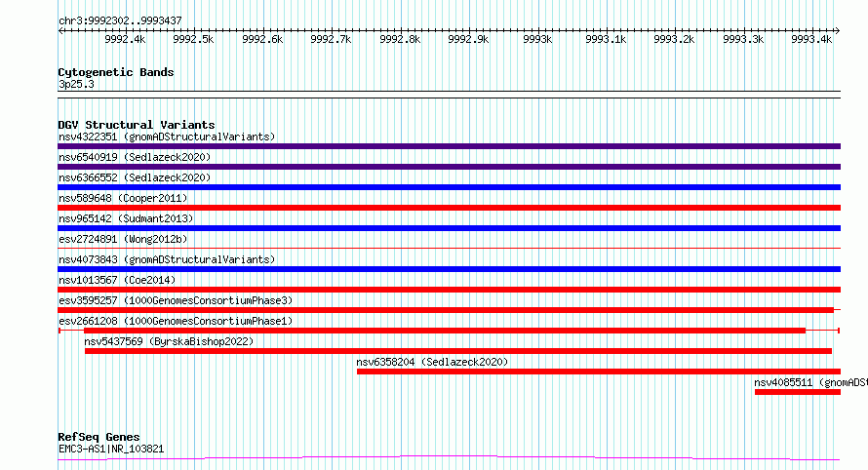Click the 9993.4k ruler tick label

[x=811, y=39]
